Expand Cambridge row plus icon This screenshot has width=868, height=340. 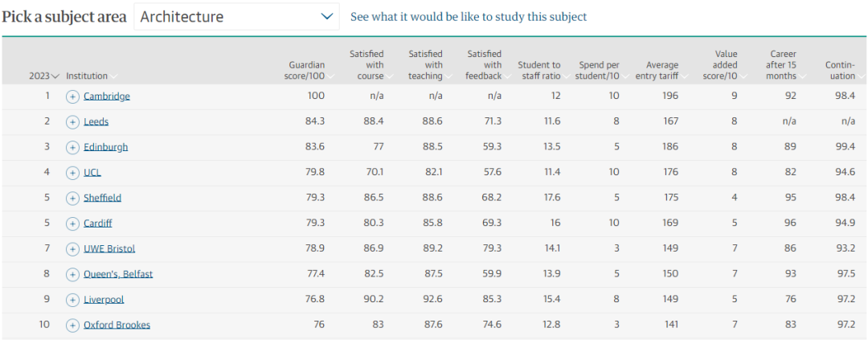72,96
